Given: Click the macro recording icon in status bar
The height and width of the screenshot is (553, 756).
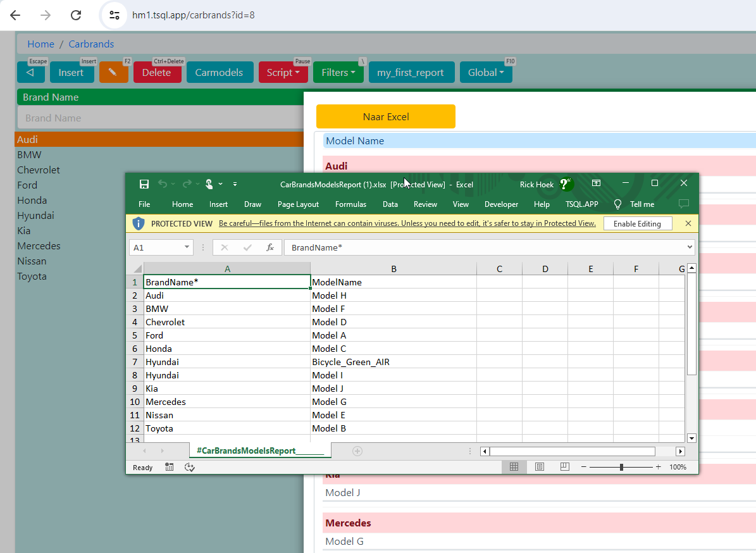Looking at the screenshot, I should [170, 467].
